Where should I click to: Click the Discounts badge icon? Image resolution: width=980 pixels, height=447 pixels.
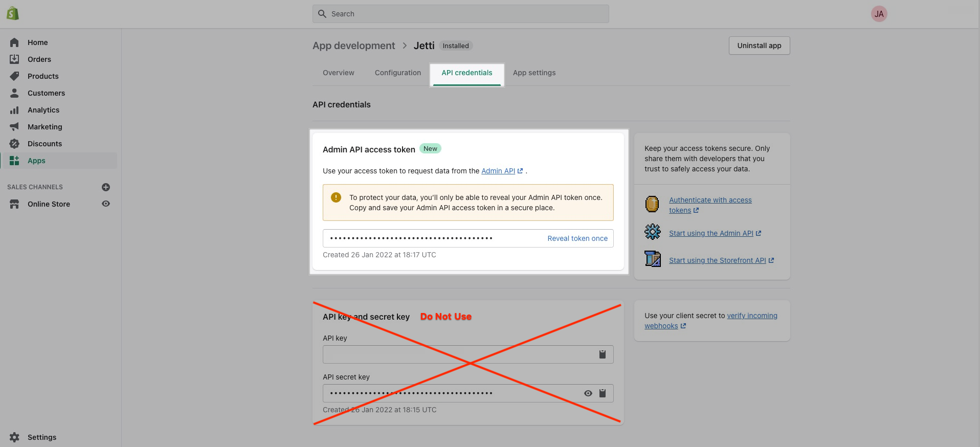click(x=14, y=144)
